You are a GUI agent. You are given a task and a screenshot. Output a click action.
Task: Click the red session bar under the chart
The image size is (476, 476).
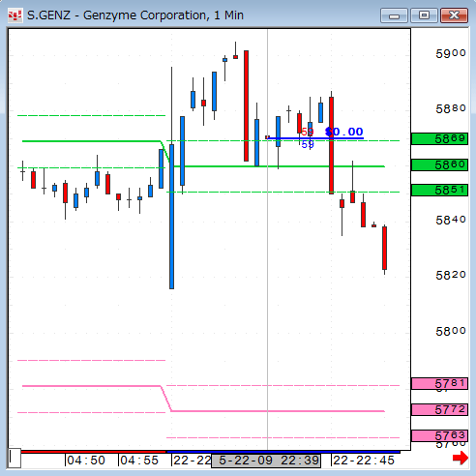pyautogui.click(x=94, y=452)
